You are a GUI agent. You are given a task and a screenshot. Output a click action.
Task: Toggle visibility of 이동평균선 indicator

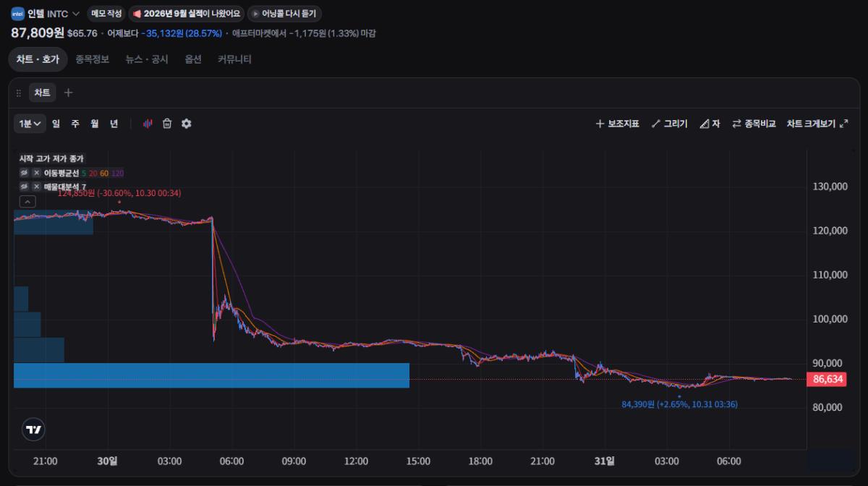point(23,173)
